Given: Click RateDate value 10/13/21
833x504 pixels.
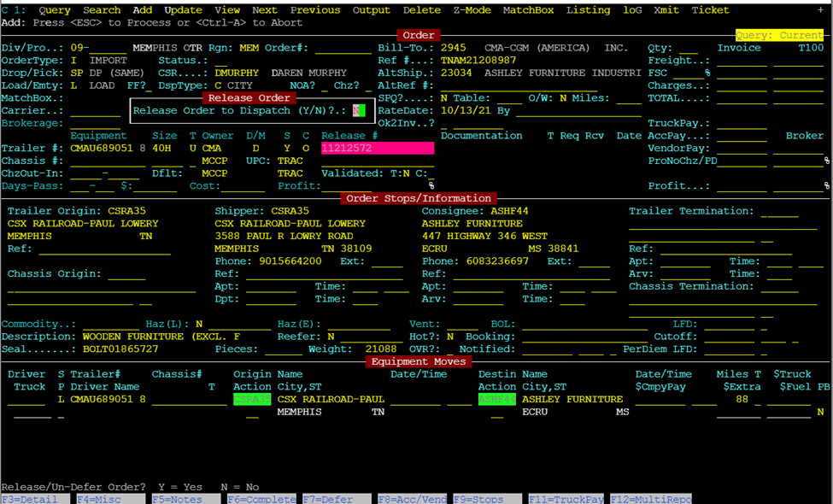Looking at the screenshot, I should [x=466, y=111].
